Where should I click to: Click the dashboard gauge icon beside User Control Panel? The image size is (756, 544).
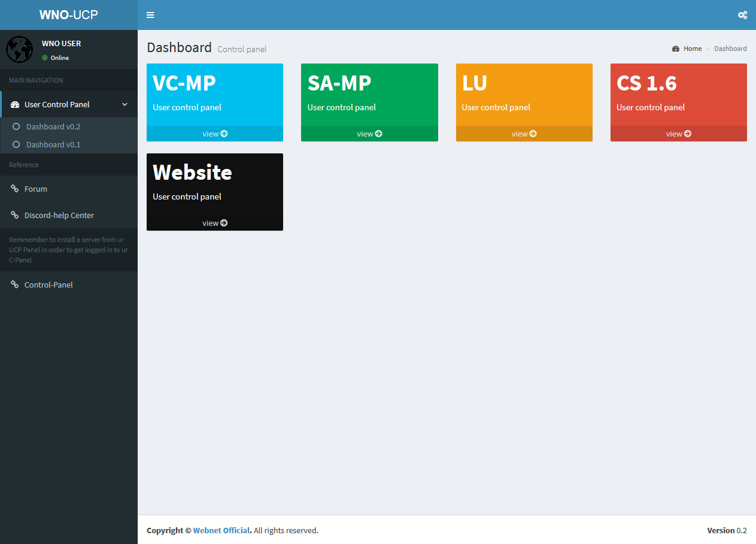point(15,104)
